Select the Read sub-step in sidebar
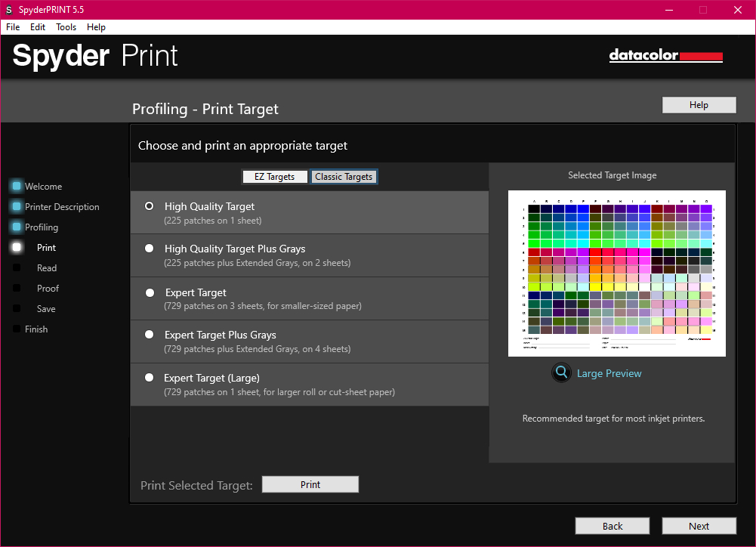The height and width of the screenshot is (547, 756). 47,267
